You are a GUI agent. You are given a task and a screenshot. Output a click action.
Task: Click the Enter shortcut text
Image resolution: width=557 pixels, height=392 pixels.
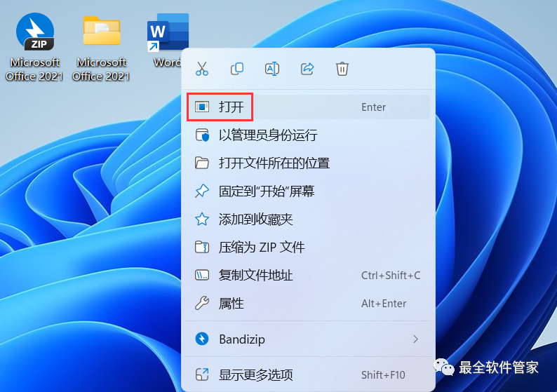tap(373, 107)
